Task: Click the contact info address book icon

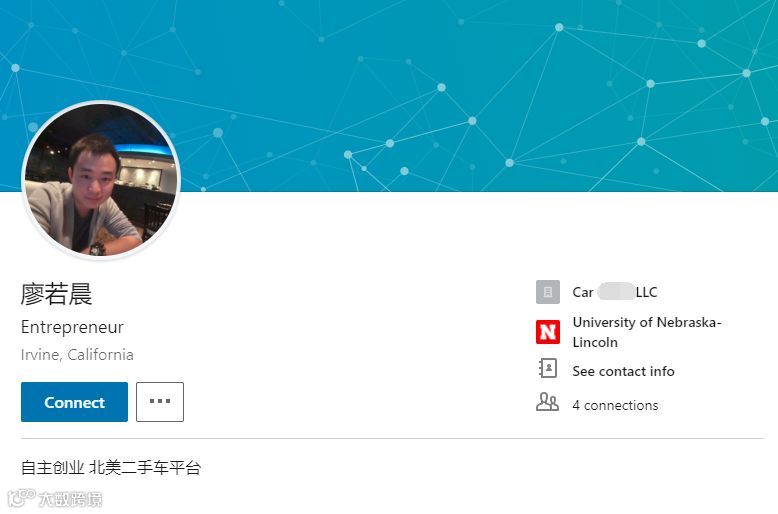Action: (x=548, y=369)
